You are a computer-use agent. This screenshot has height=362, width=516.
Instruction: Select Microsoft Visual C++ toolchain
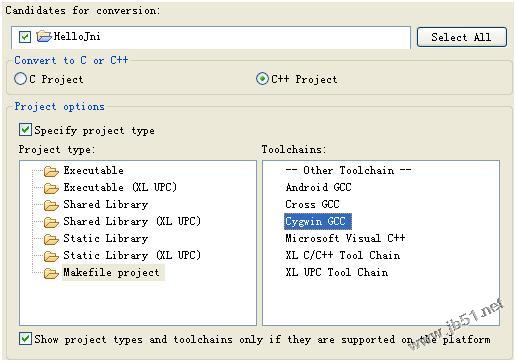pos(345,238)
